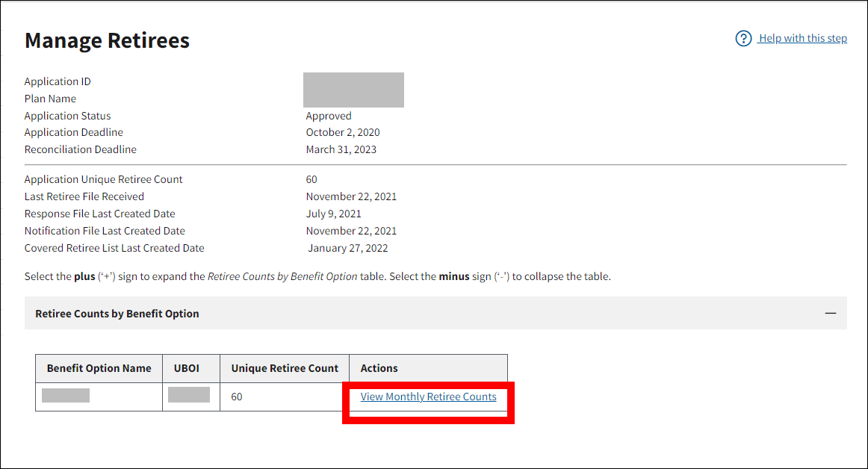Open the View Monthly Retiree Counts link

428,397
